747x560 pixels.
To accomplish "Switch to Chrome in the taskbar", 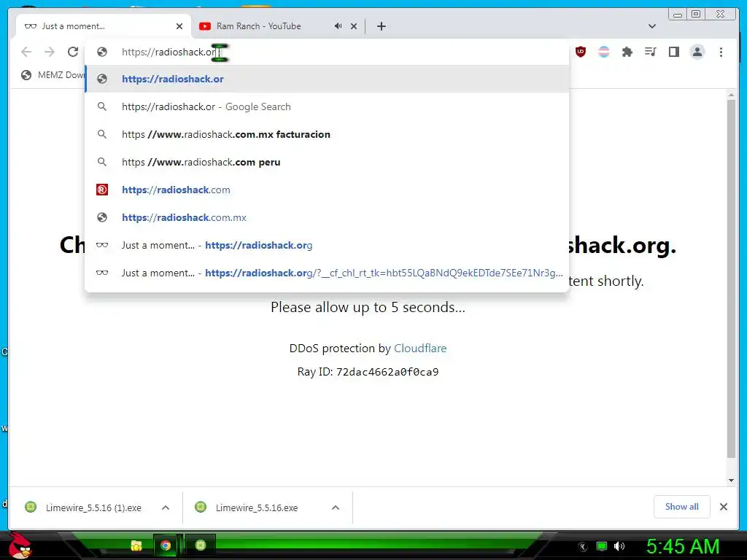I will pyautogui.click(x=166, y=545).
